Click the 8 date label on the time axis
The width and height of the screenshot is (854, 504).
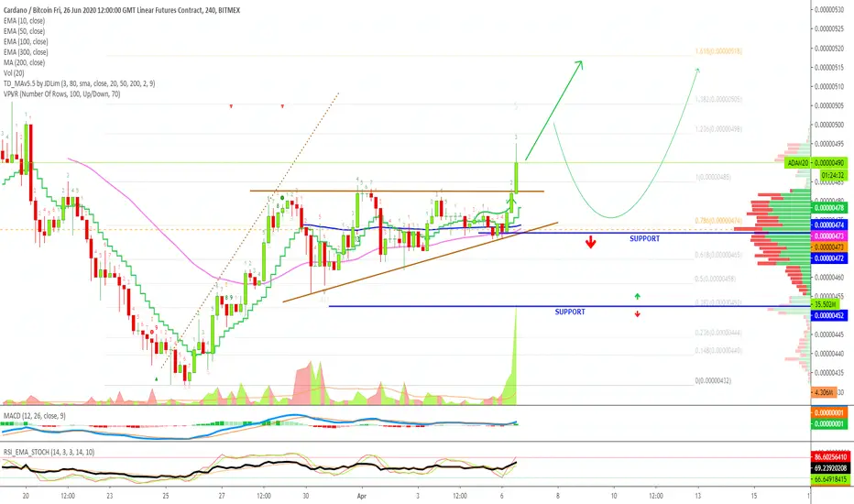coord(558,496)
